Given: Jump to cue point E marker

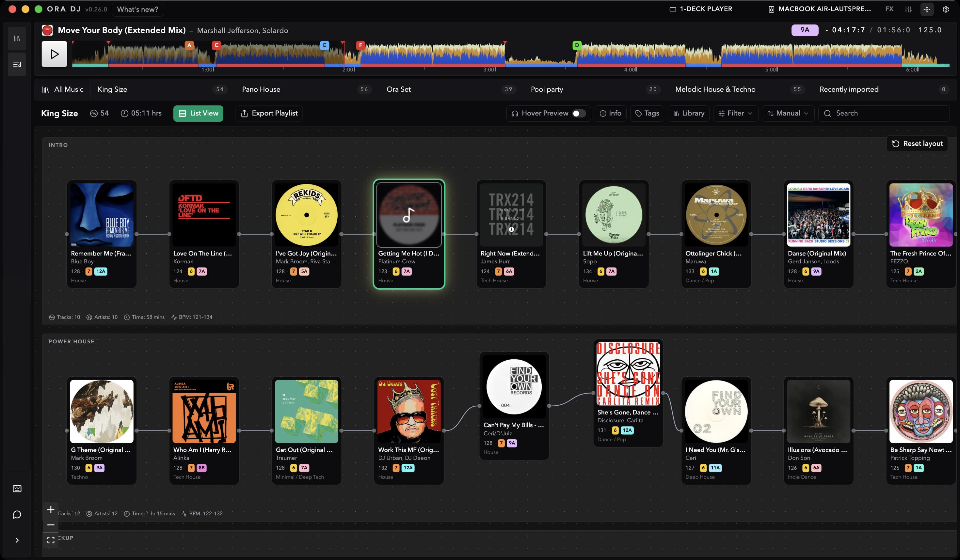Looking at the screenshot, I should click(324, 45).
